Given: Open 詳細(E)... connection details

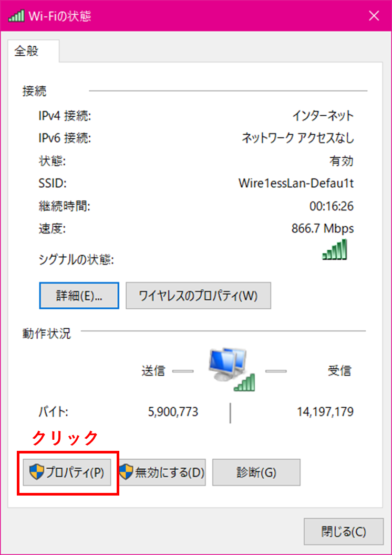Looking at the screenshot, I should (x=79, y=296).
